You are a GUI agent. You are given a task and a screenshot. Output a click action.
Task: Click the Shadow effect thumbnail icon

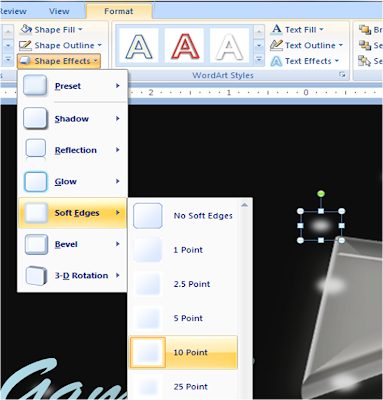click(35, 118)
